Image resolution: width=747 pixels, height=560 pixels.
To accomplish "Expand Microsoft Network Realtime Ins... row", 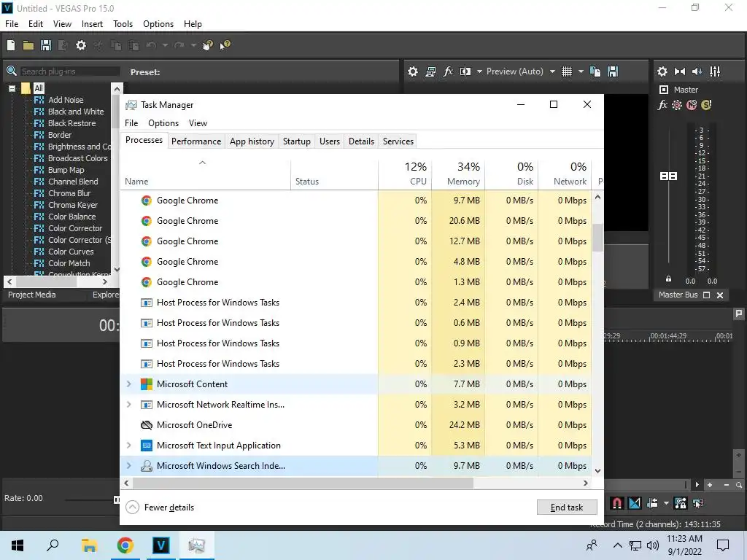I will point(128,404).
